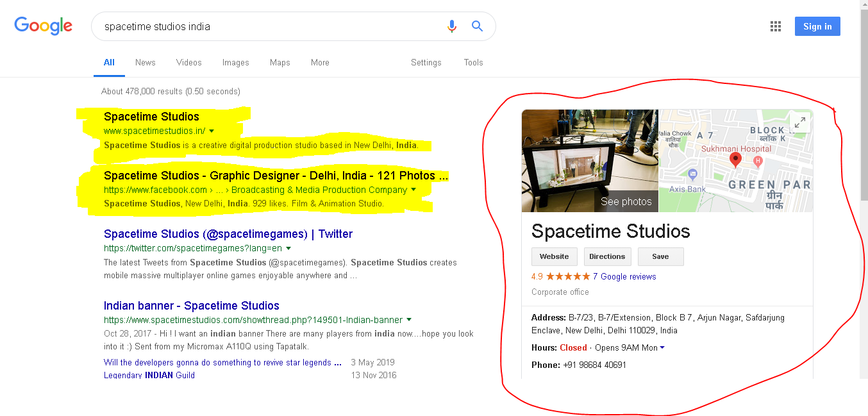The height and width of the screenshot is (416, 868).
Task: Click the Spacetime Studios knowledge panel title
Action: [x=611, y=231]
